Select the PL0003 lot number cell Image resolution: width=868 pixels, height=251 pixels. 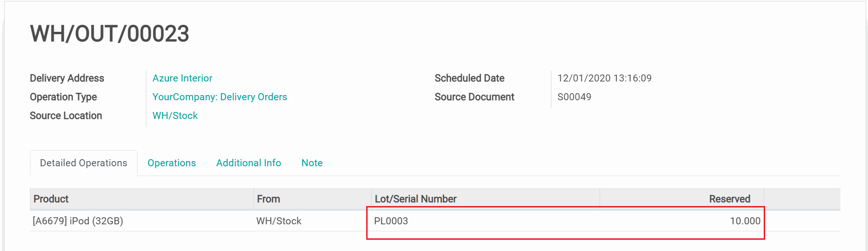[391, 221]
